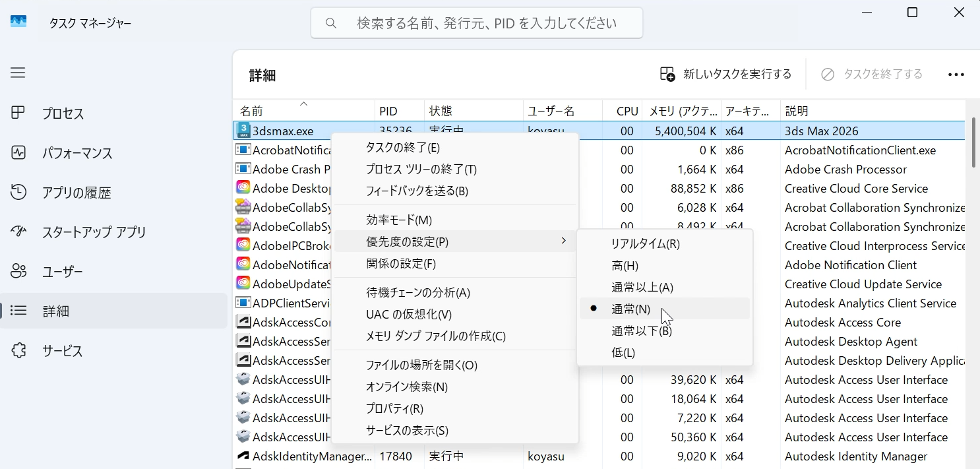This screenshot has width=980, height=469.
Task: Click the 詳細 sidebar list icon
Action: pyautogui.click(x=18, y=311)
